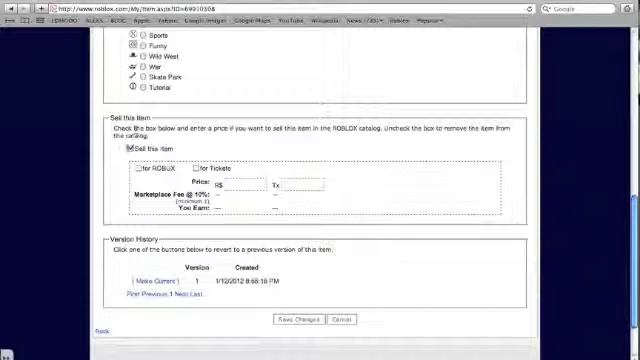The width and height of the screenshot is (640, 360).
Task: Uncheck the Sell this item checkbox
Action: [x=130, y=148]
